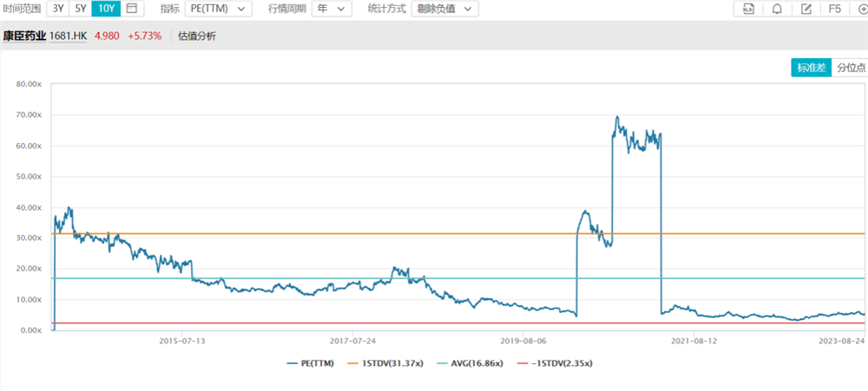Expand the 行情周期 period dropdown

[331, 9]
